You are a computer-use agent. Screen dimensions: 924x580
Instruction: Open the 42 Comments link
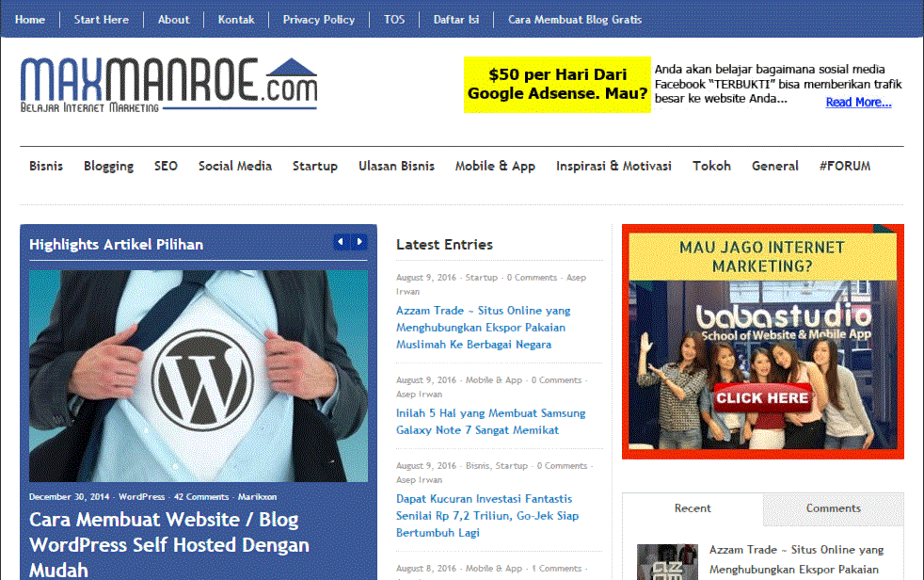click(201, 497)
